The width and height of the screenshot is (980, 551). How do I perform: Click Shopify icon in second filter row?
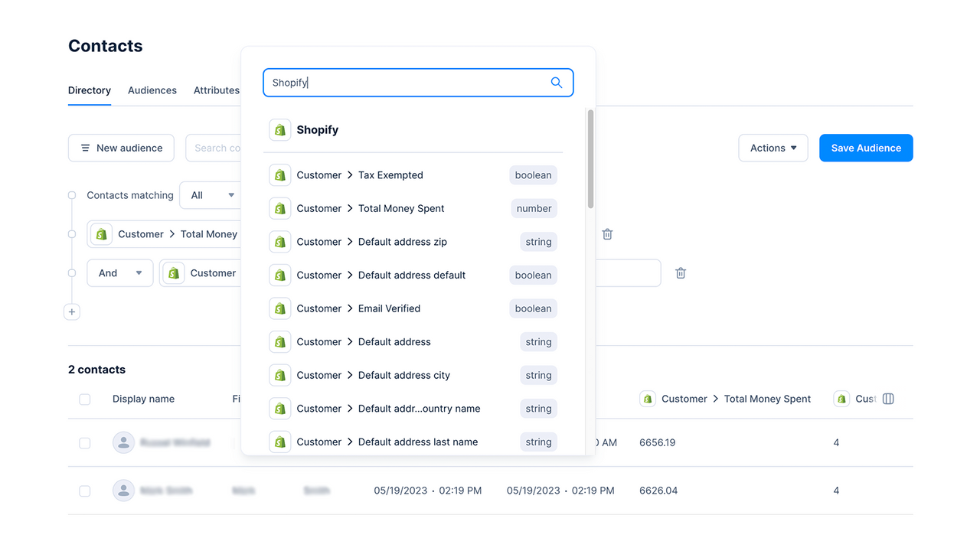tap(174, 273)
